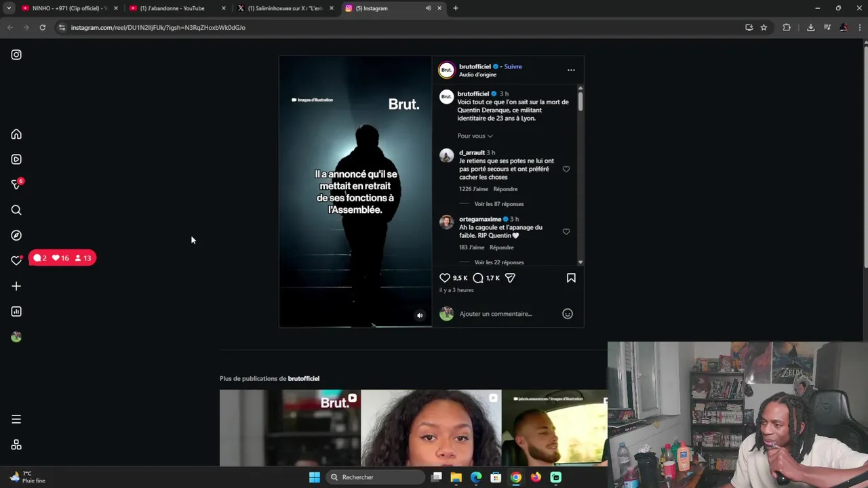Open Explore compass in sidebar
This screenshot has height=488, width=868.
pyautogui.click(x=16, y=235)
